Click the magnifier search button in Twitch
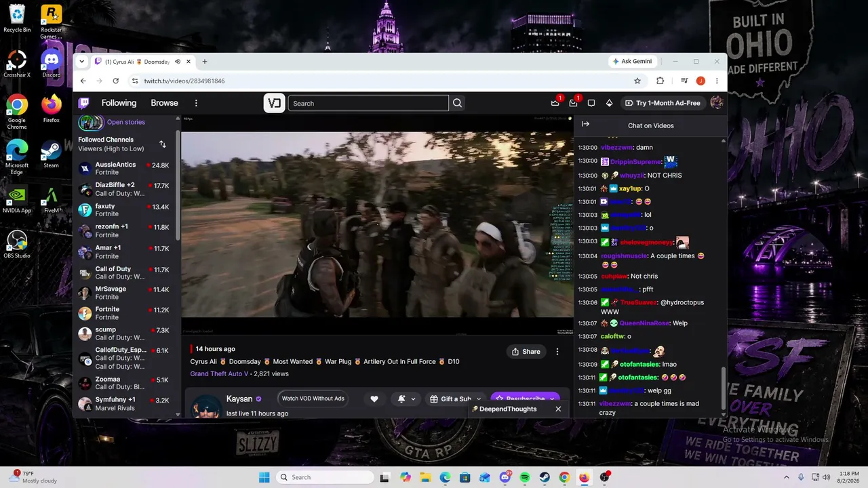The height and width of the screenshot is (488, 868). pos(458,103)
